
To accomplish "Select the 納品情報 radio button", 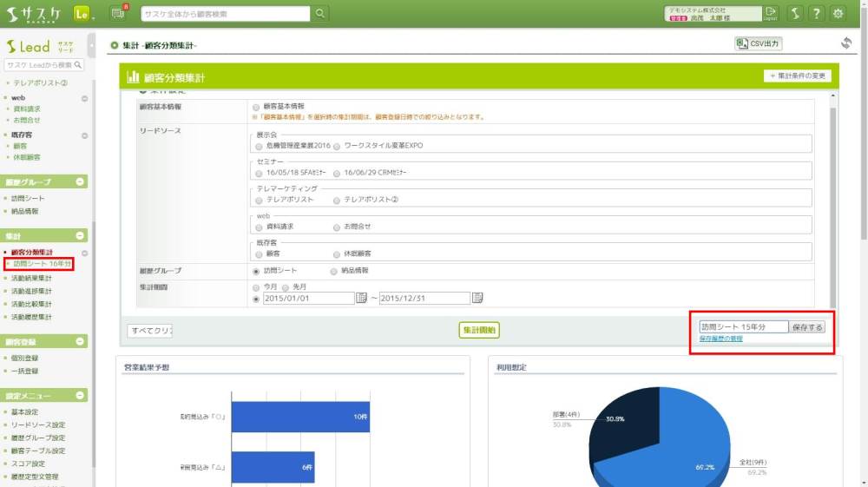I will (x=334, y=271).
